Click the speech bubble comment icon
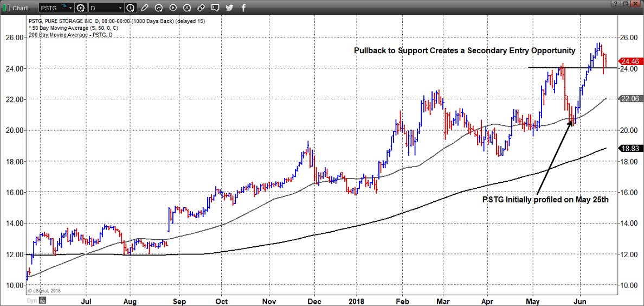Screen dimensions: 644x306 tap(215, 8)
